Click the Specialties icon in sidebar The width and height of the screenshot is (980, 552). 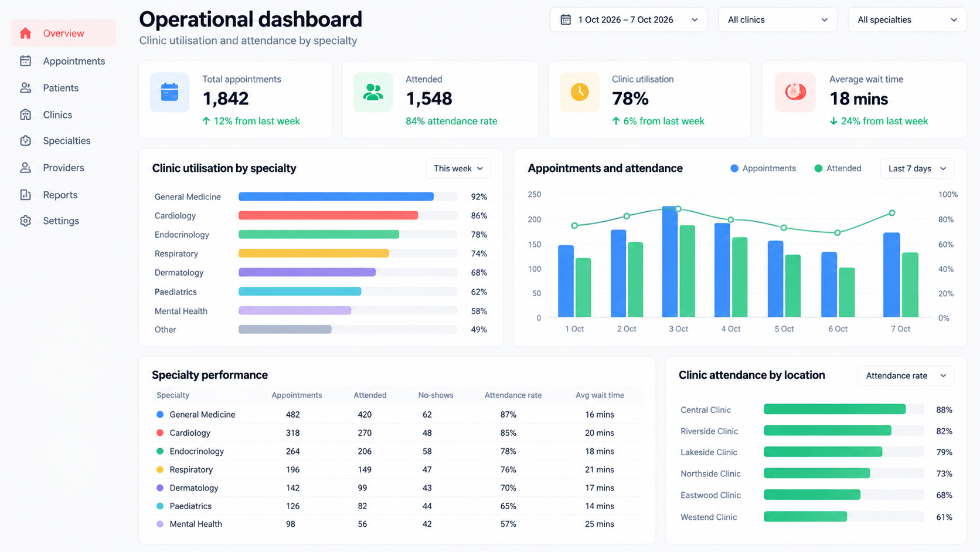25,141
